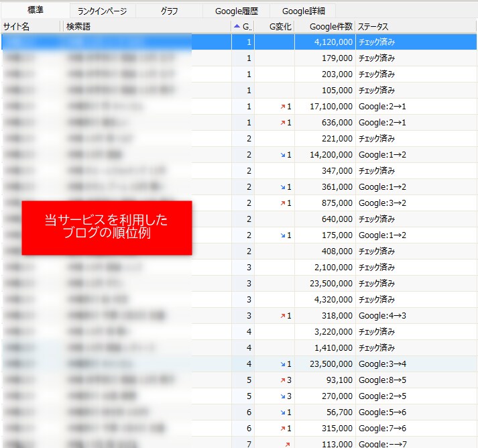478x448 pixels.
Task: Click the 3,220,000 count cell
Action: [x=325, y=332]
